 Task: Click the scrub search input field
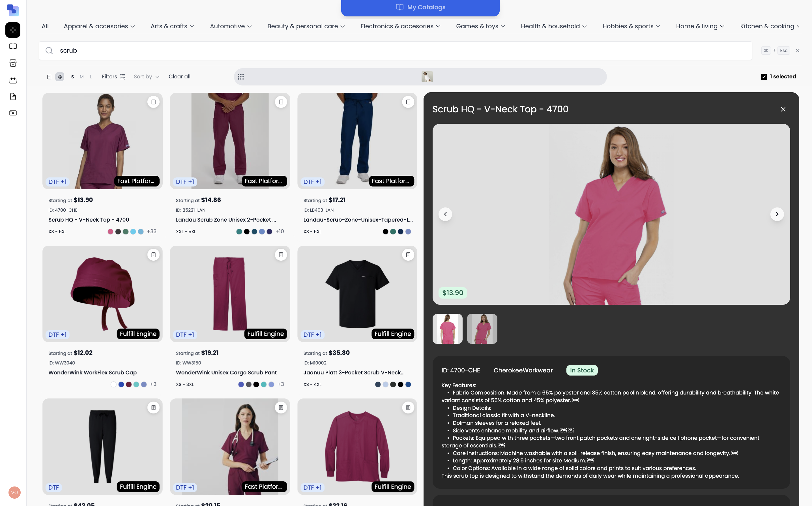pyautogui.click(x=396, y=51)
